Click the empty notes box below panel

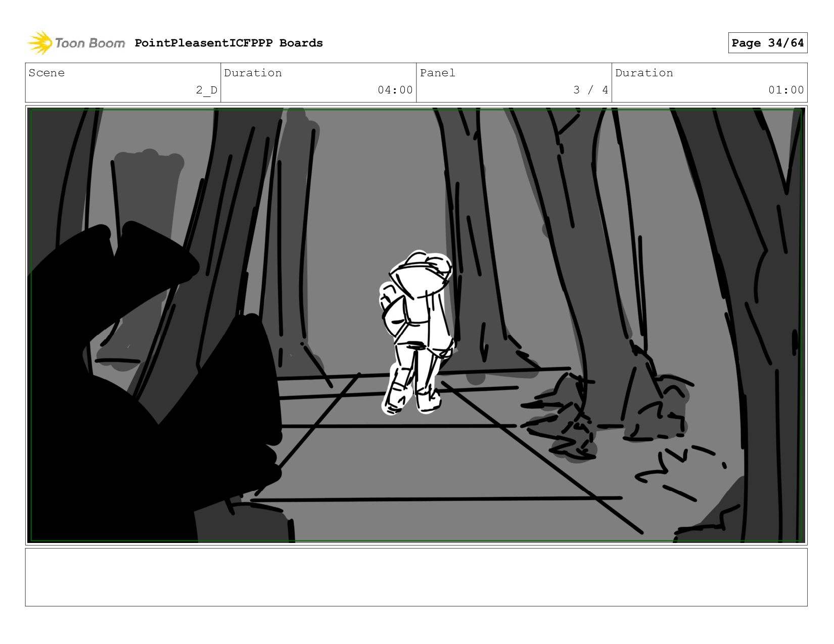pos(416,577)
